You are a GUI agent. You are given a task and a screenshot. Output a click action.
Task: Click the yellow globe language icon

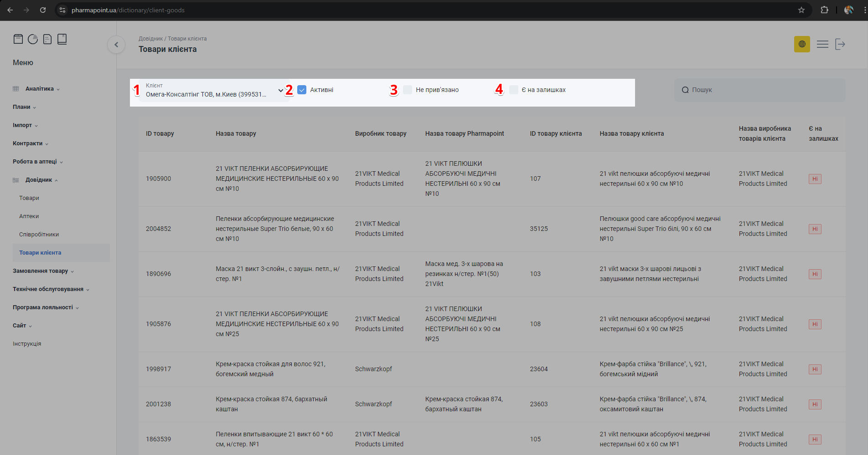(802, 44)
